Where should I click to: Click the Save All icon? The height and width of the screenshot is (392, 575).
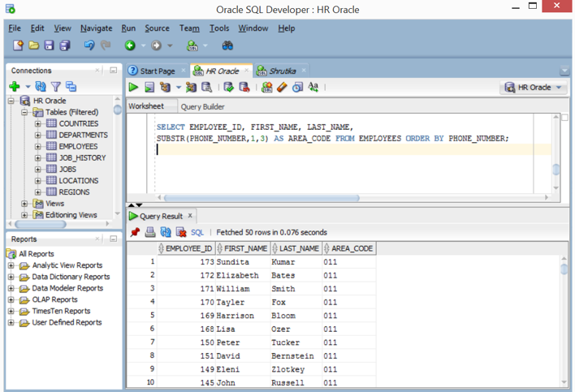click(x=65, y=45)
